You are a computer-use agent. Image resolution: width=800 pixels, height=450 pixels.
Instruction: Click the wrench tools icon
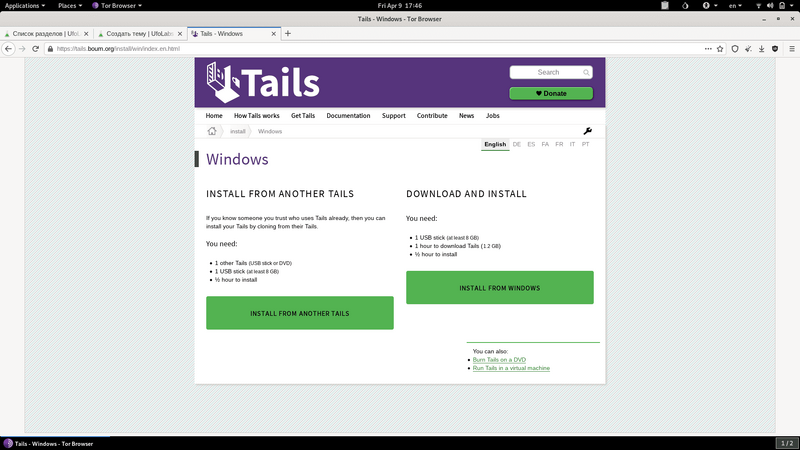tap(587, 131)
